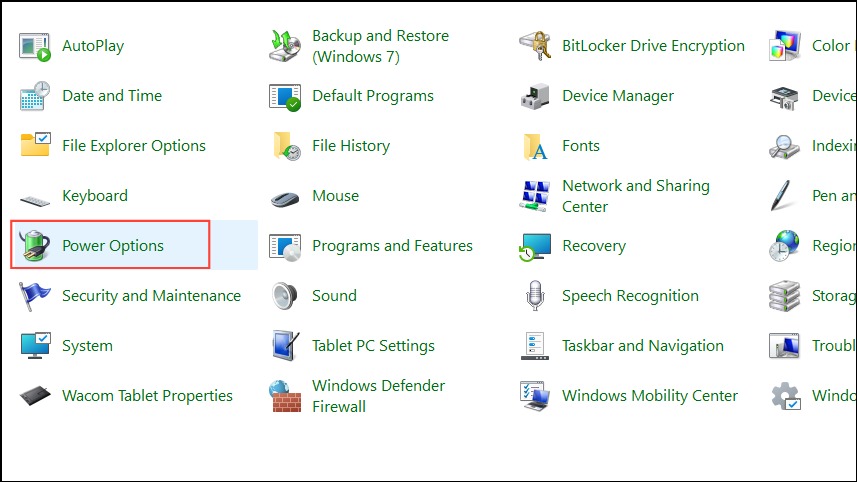
Task: Click the BitLocker Drive Encryption icon
Action: point(535,46)
